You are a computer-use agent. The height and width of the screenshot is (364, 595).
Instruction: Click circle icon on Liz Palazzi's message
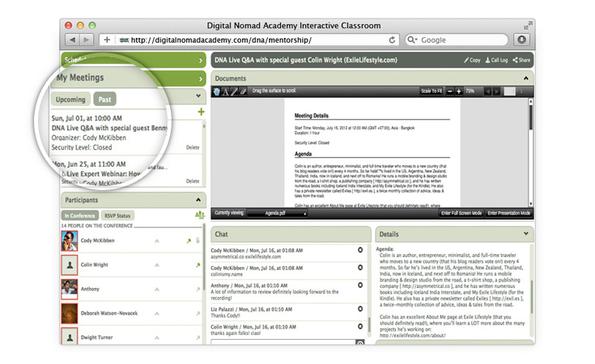[360, 309]
